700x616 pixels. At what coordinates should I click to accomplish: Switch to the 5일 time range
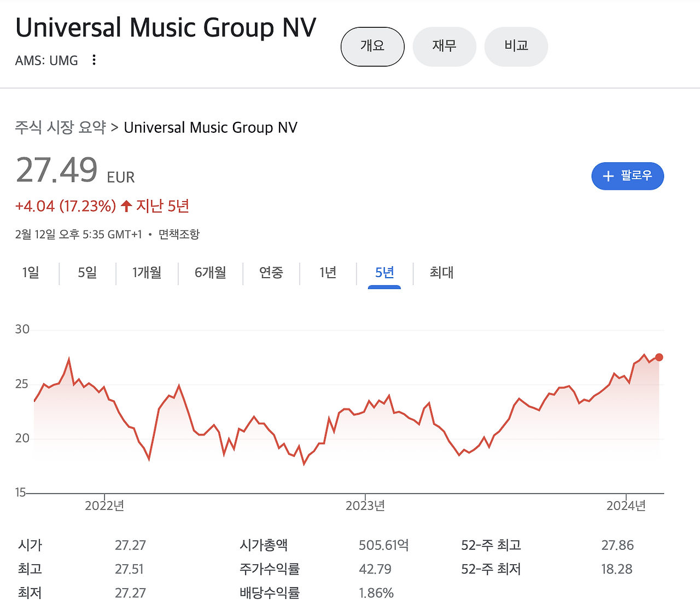pos(86,273)
